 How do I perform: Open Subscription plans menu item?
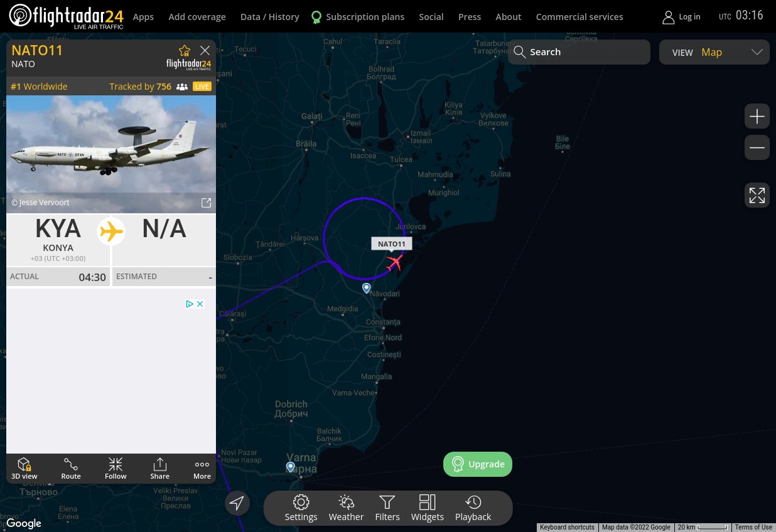pos(358,17)
